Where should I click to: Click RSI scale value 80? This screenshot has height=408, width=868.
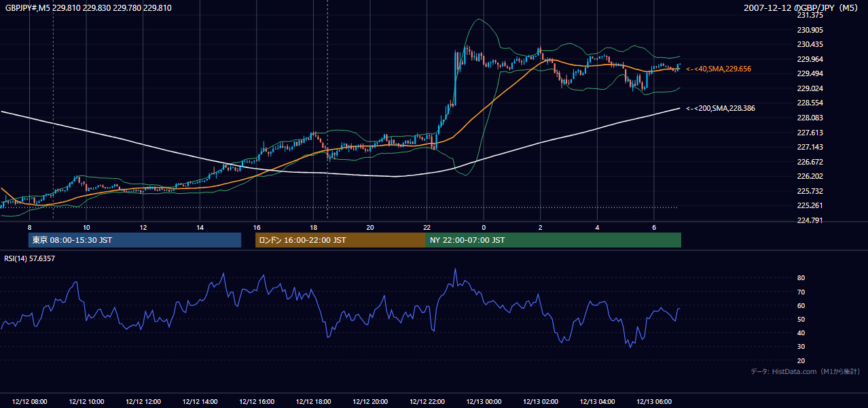click(801, 278)
